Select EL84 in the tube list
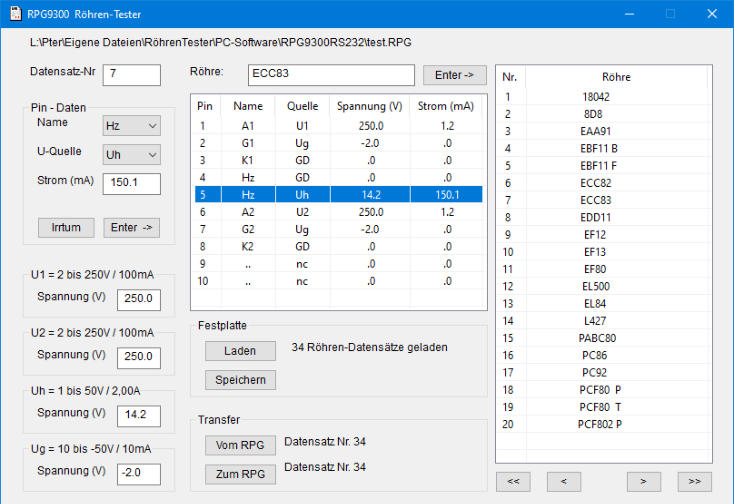734x504 pixels. coord(595,303)
